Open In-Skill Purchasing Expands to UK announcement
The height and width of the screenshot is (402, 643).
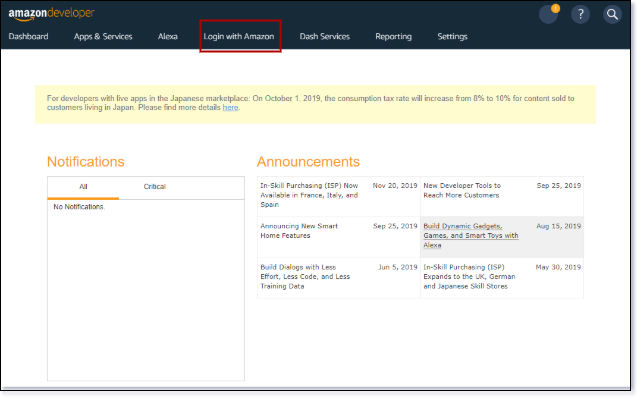469,276
